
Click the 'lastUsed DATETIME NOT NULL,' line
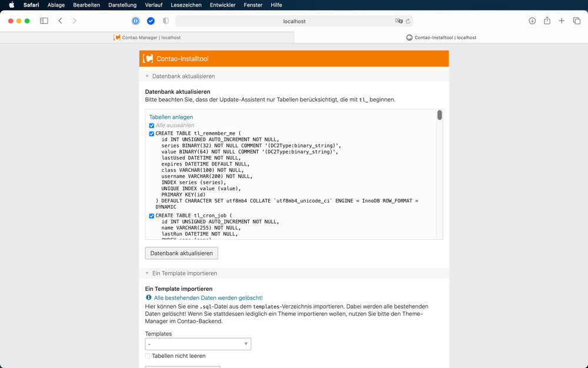201,158
